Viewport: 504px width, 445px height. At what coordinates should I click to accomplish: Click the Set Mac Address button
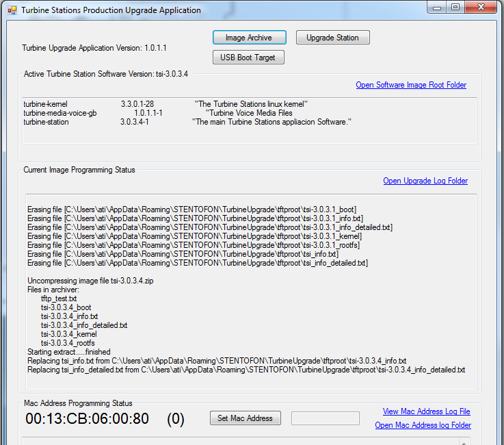coord(246,418)
